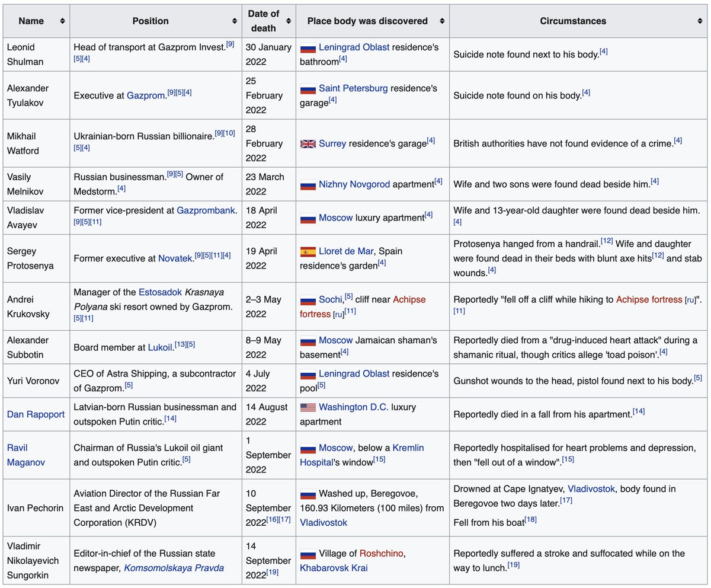Open Vladivostok link in Circumstances column
The height and width of the screenshot is (588, 711).
pyautogui.click(x=591, y=489)
